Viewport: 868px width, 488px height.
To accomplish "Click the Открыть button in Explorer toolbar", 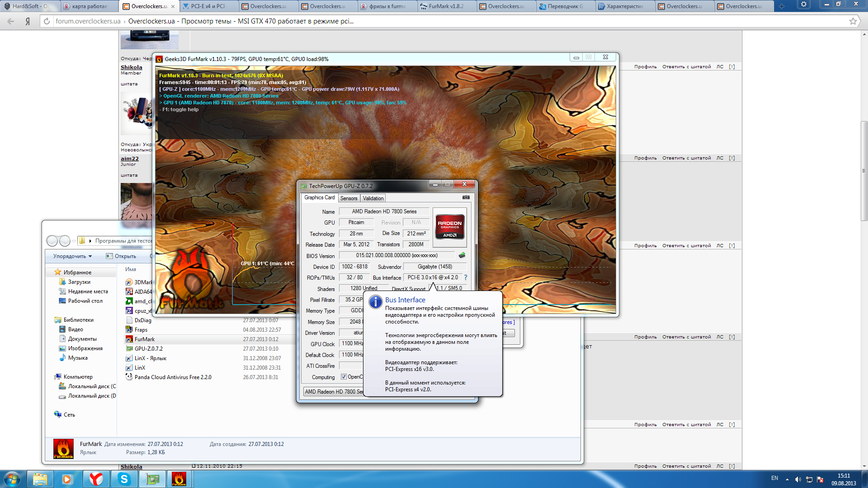I will (x=121, y=256).
